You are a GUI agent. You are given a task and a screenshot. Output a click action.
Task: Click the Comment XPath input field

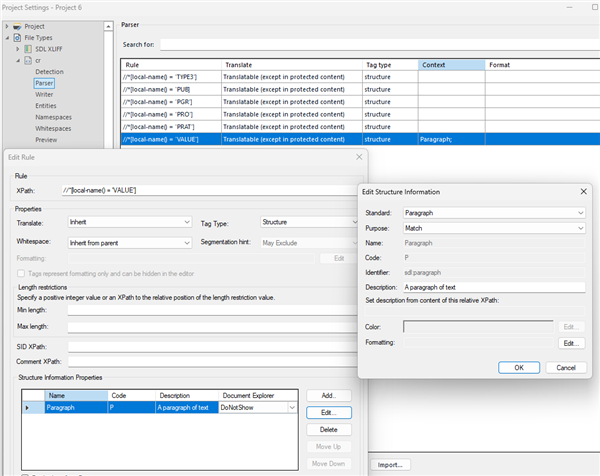[212, 362]
